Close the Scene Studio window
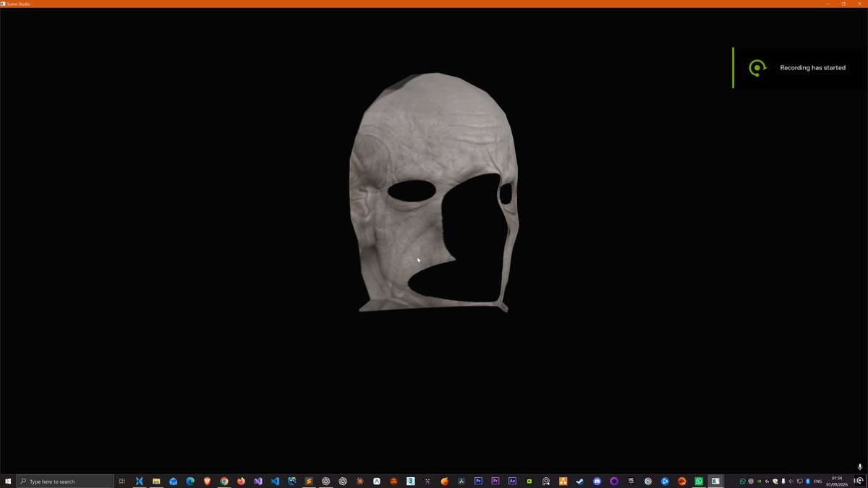 [859, 4]
